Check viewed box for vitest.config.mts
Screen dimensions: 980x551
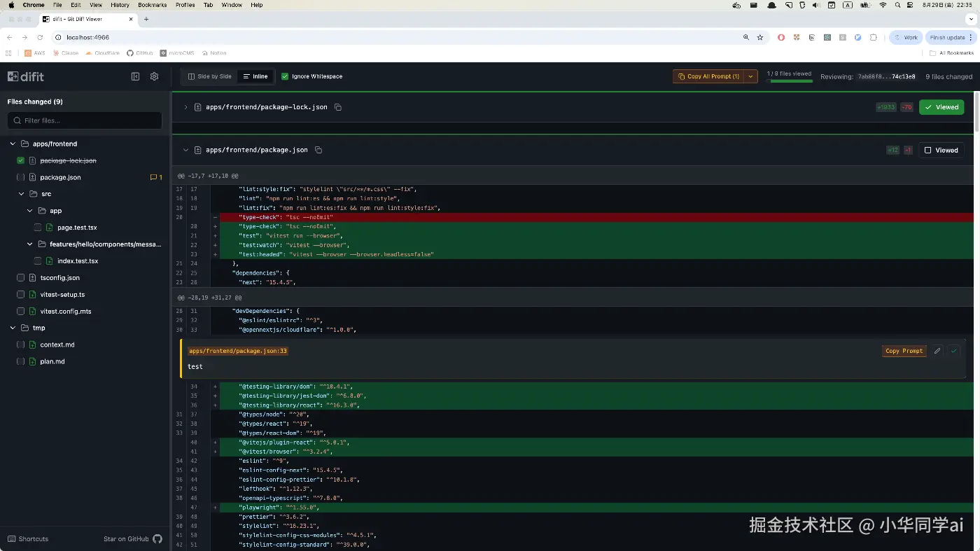[x=21, y=312]
